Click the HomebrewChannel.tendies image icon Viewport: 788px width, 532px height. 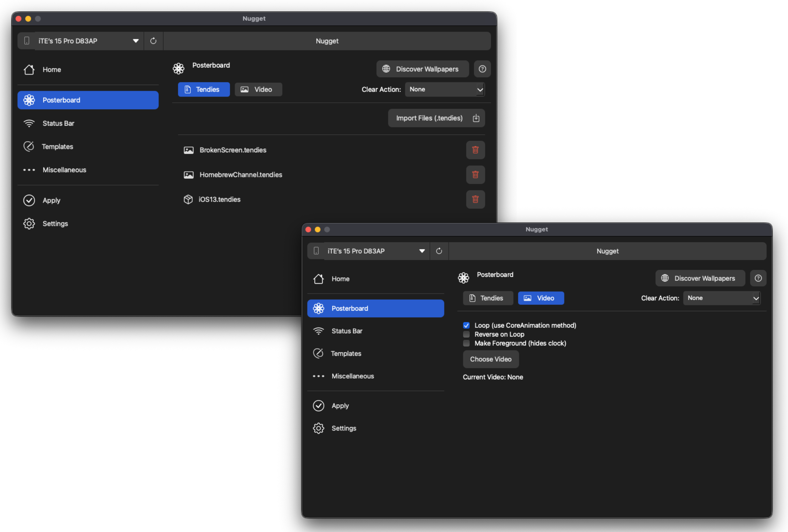[189, 175]
